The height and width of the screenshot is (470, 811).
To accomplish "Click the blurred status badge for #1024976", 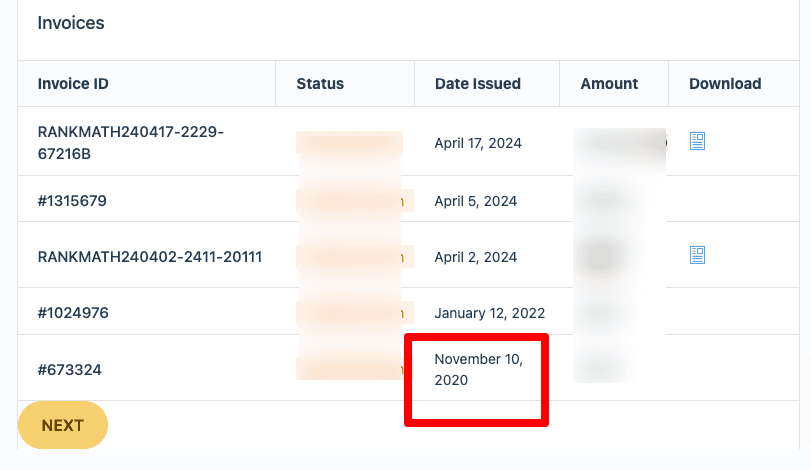I will [350, 313].
